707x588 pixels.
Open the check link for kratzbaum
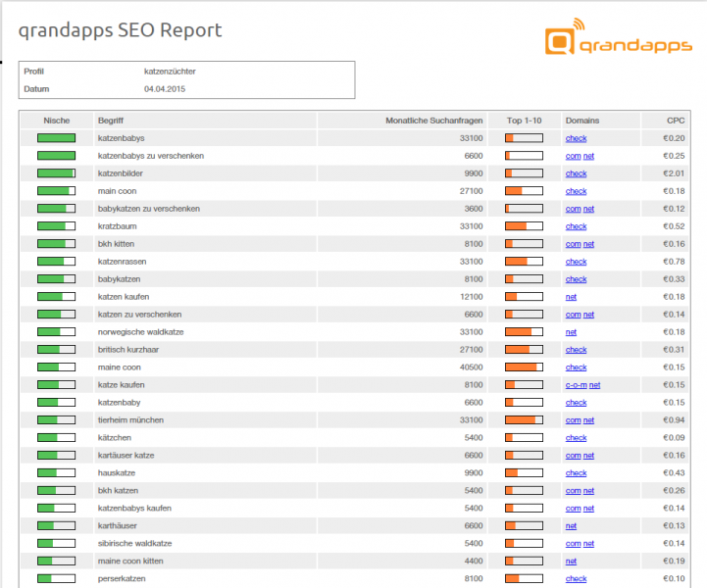576,226
